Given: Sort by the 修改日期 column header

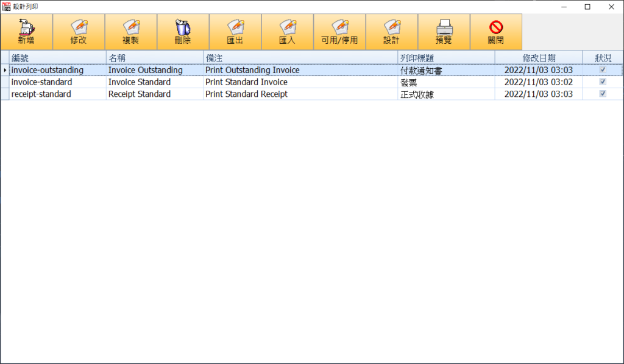Looking at the screenshot, I should click(538, 58).
